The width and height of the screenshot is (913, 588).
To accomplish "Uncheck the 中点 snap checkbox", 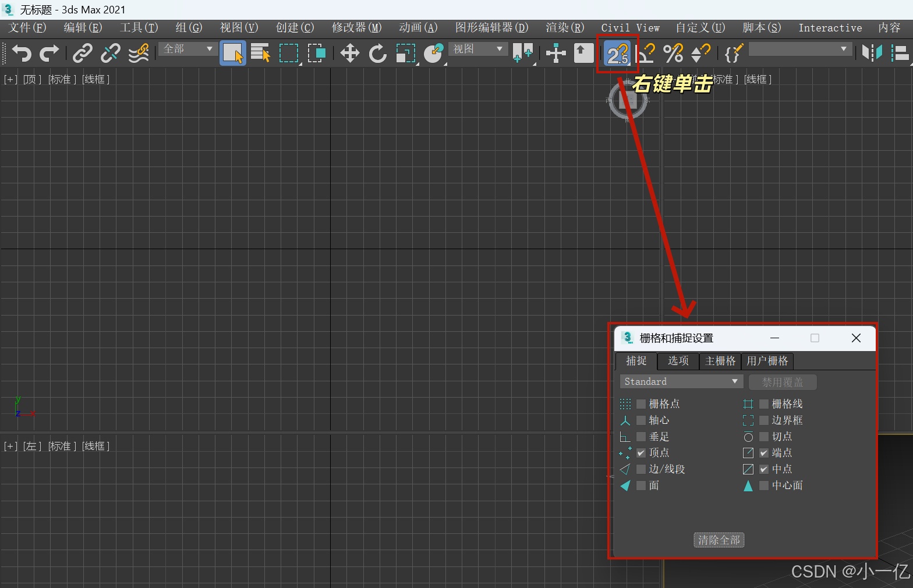I will pyautogui.click(x=764, y=469).
